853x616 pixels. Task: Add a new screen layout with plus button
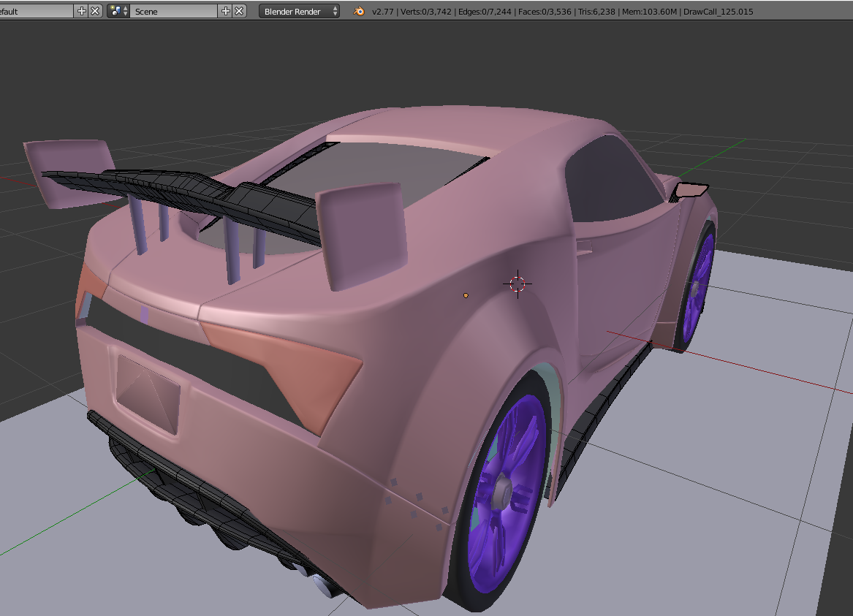point(81,11)
